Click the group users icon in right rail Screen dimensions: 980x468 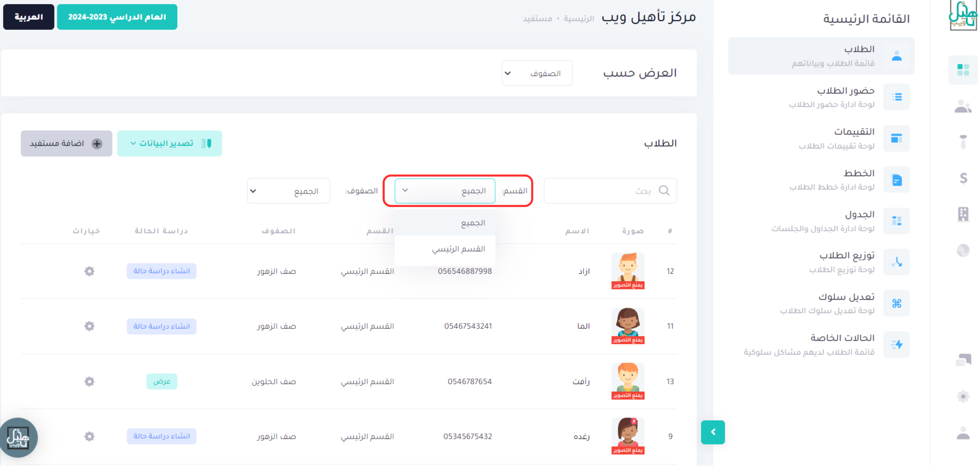tap(963, 107)
